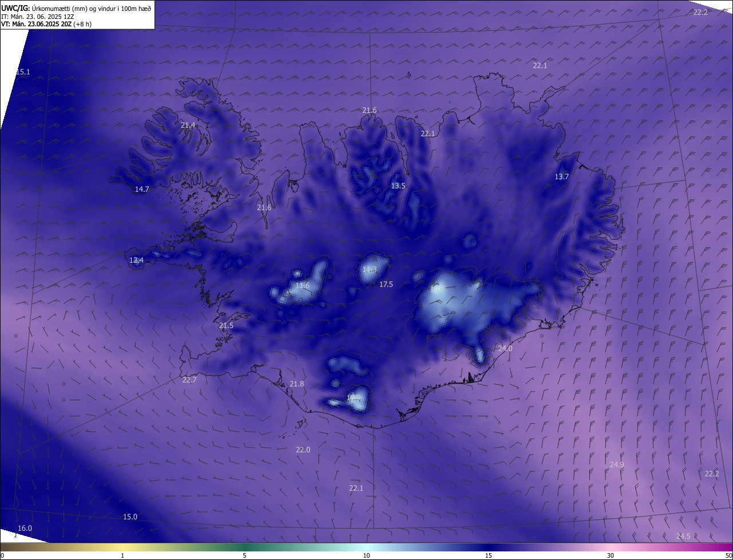Click the title line 'UWC/IG: Úrkomumætti (mm) og vindur í 100m hæð'
This screenshot has width=733, height=560.
click(76, 8)
